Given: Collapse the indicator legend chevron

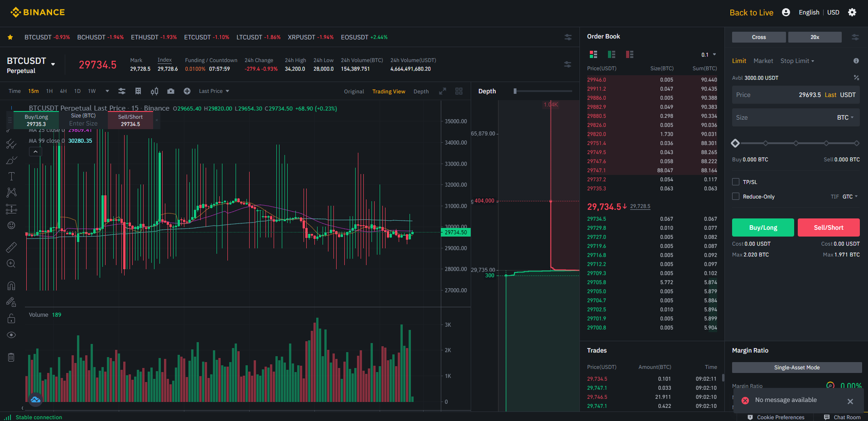Looking at the screenshot, I should point(35,152).
